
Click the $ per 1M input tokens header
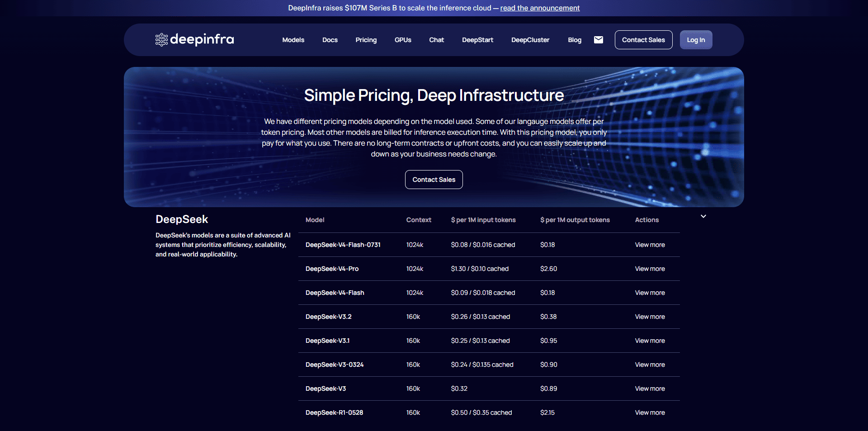click(x=483, y=220)
